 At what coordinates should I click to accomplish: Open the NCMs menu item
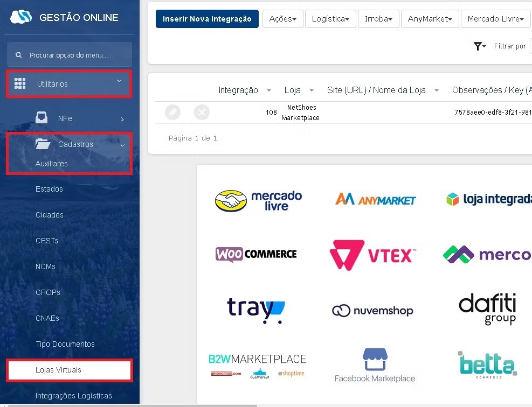point(45,266)
